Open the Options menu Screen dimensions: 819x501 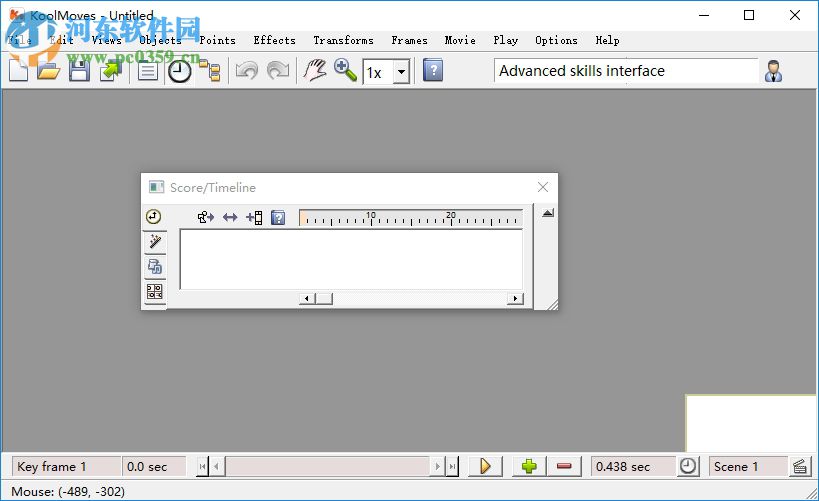(x=556, y=40)
